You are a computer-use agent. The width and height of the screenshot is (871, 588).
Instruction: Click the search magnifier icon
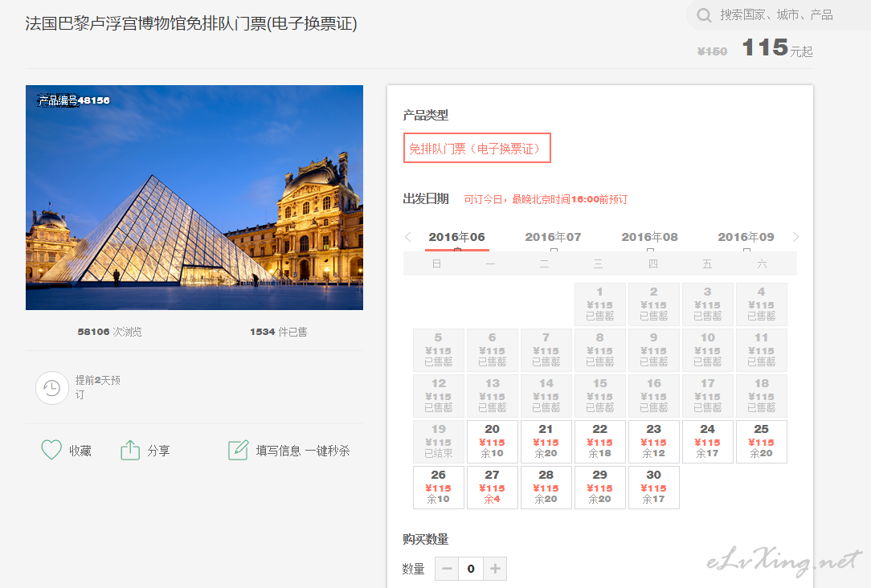coord(704,15)
